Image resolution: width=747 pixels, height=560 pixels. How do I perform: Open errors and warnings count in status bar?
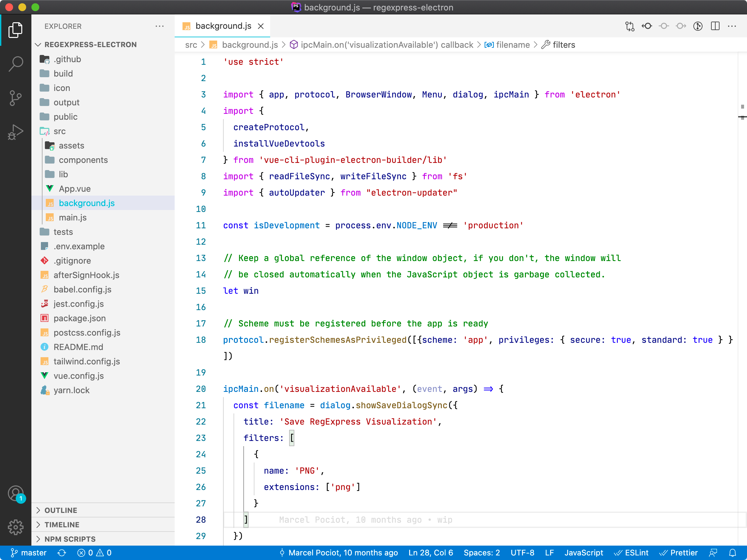point(94,552)
